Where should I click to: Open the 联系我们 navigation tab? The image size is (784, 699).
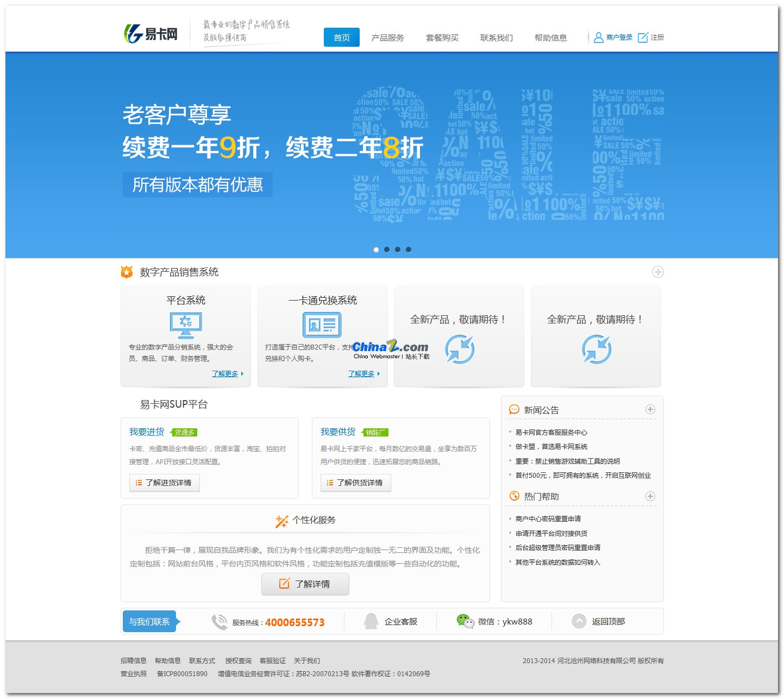[497, 38]
